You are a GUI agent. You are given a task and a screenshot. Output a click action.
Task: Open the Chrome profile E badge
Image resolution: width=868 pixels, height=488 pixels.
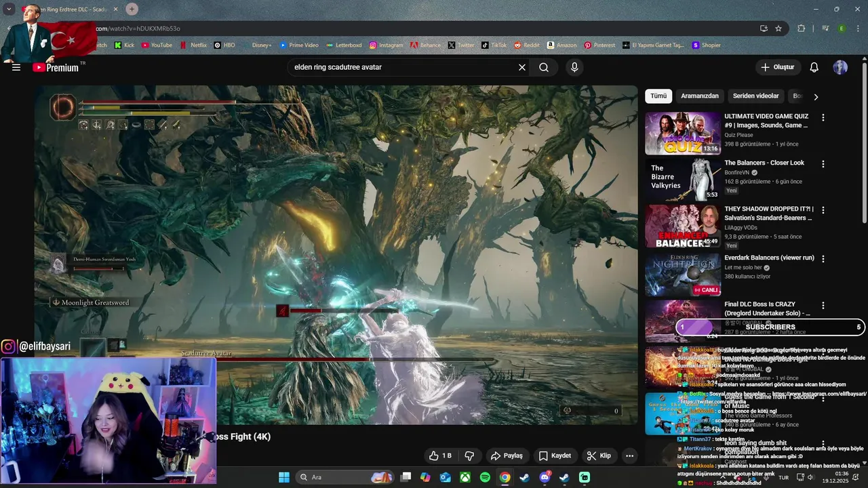pos(842,28)
